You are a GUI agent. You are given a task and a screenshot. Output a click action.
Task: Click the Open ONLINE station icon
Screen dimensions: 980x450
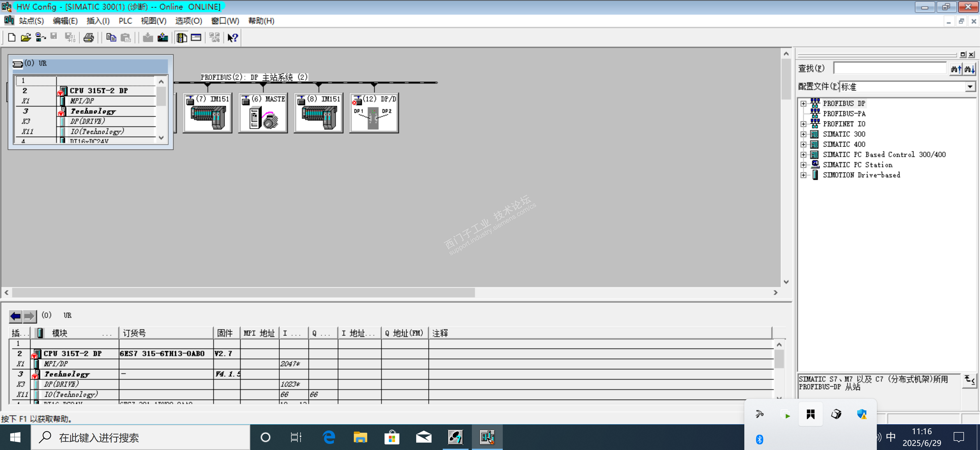[40, 37]
